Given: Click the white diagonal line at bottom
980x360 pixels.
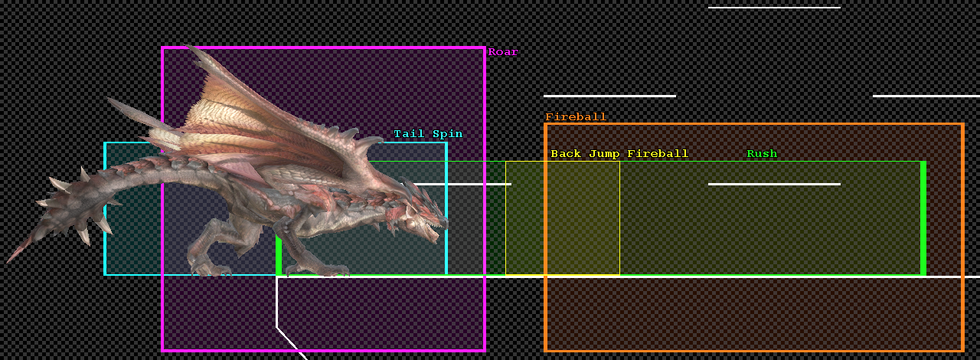Looking at the screenshot, I should [x=292, y=344].
